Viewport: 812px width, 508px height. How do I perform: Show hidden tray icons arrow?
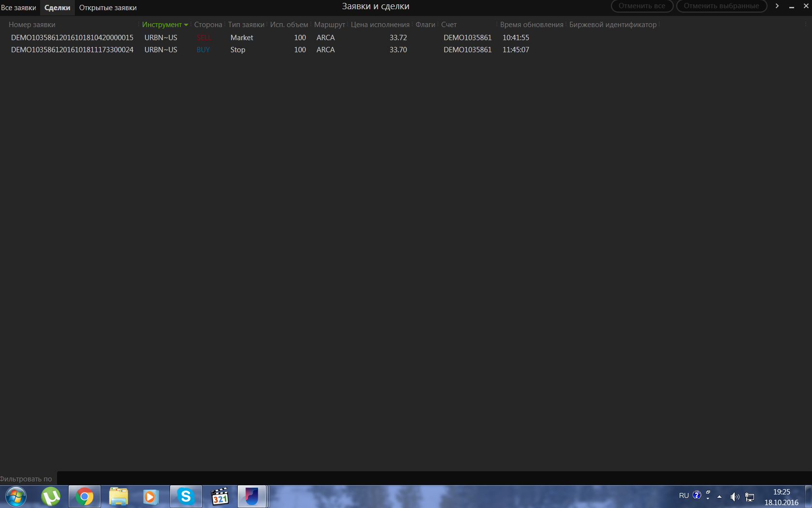pyautogui.click(x=720, y=496)
